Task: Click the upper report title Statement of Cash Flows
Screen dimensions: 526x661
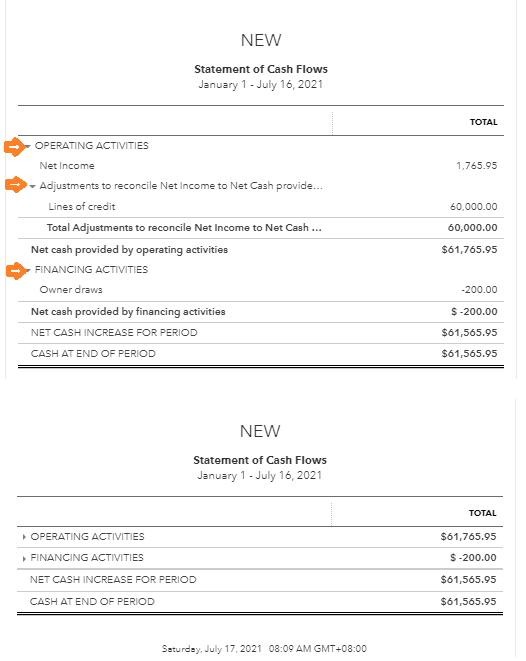Action: coord(261,69)
